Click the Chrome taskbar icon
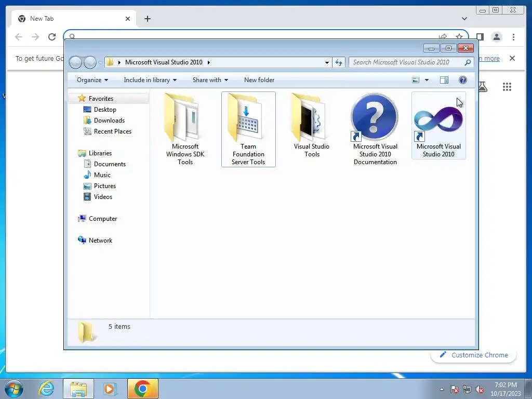The width and height of the screenshot is (532, 399). click(142, 389)
